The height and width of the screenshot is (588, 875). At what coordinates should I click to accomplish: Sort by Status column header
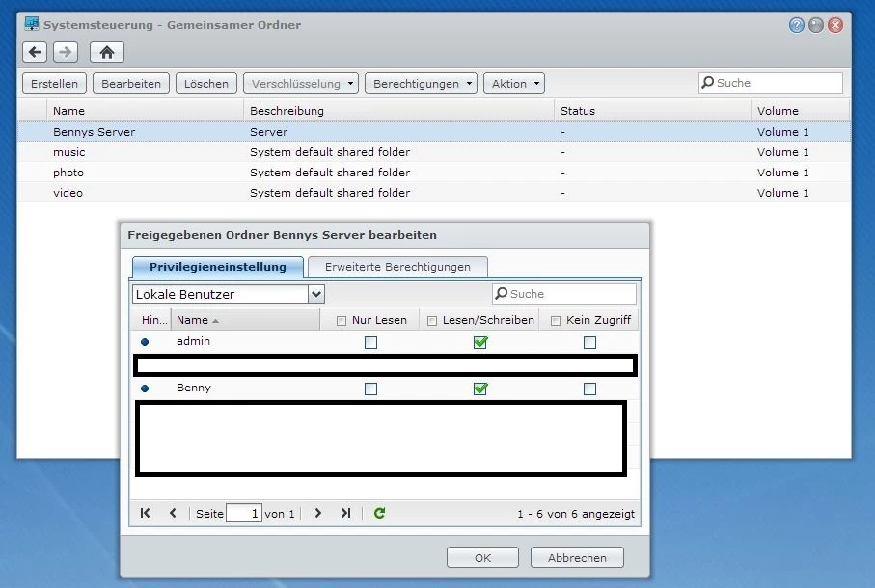tap(652, 110)
